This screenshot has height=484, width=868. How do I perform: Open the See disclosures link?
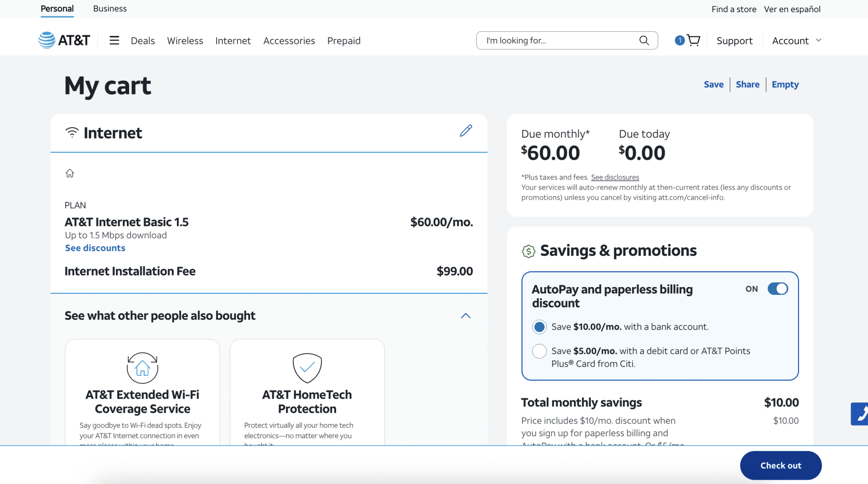point(615,178)
